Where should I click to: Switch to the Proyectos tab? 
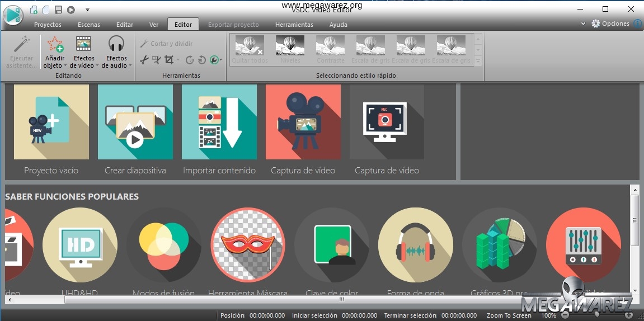(48, 25)
